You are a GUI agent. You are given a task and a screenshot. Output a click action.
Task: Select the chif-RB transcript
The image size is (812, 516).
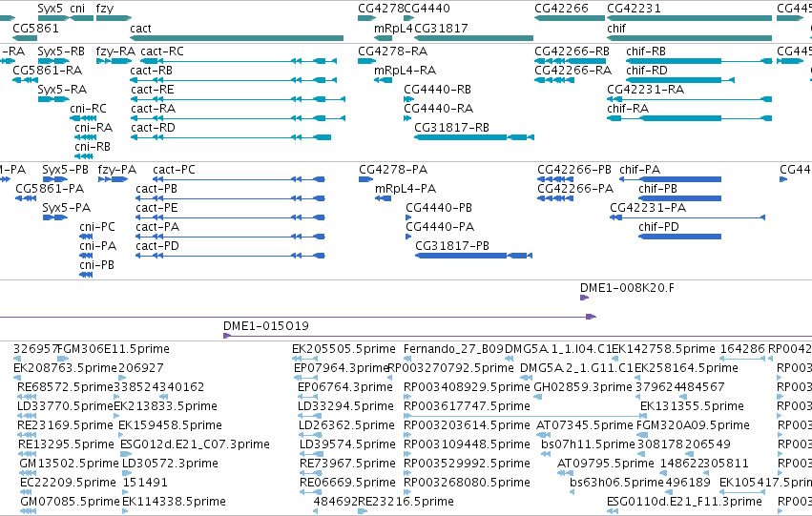[646, 52]
